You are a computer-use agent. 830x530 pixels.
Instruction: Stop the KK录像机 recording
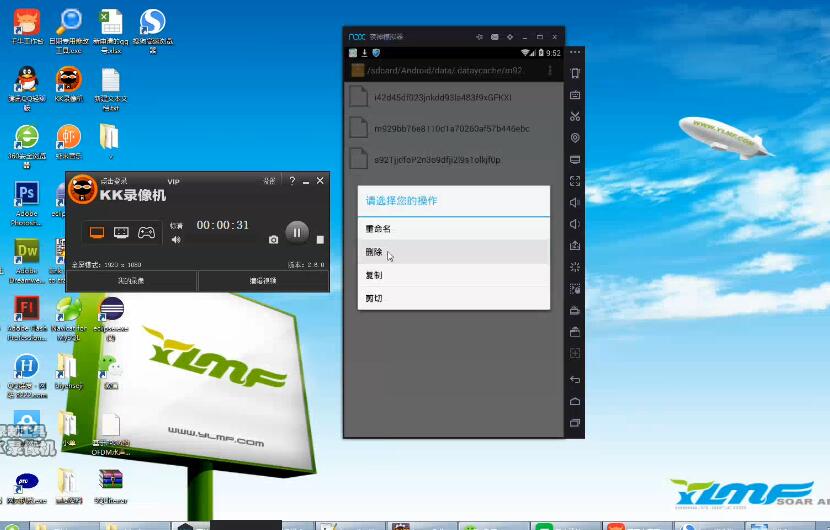320,240
